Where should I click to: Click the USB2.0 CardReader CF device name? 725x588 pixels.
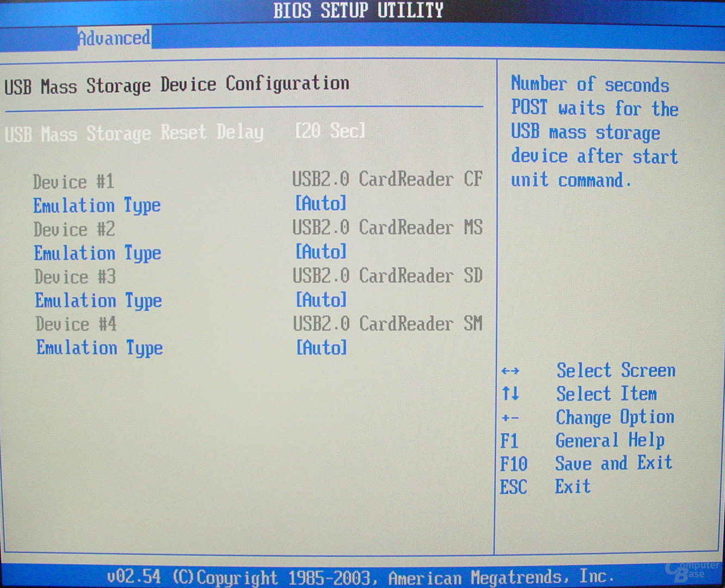coord(388,179)
